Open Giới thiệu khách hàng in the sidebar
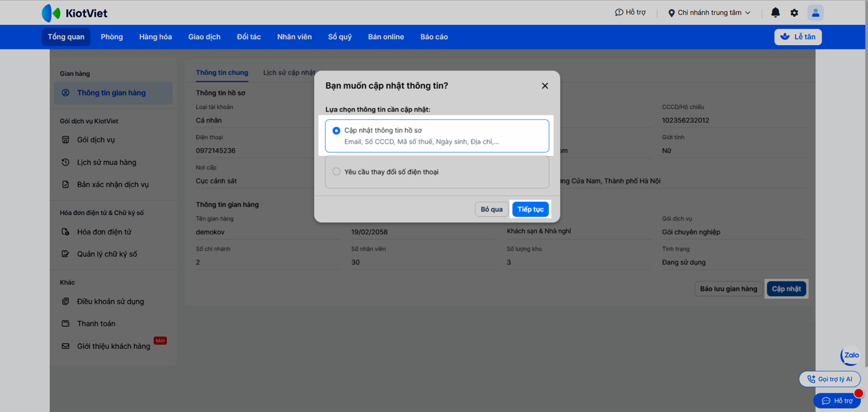868x412 pixels. pos(113,346)
